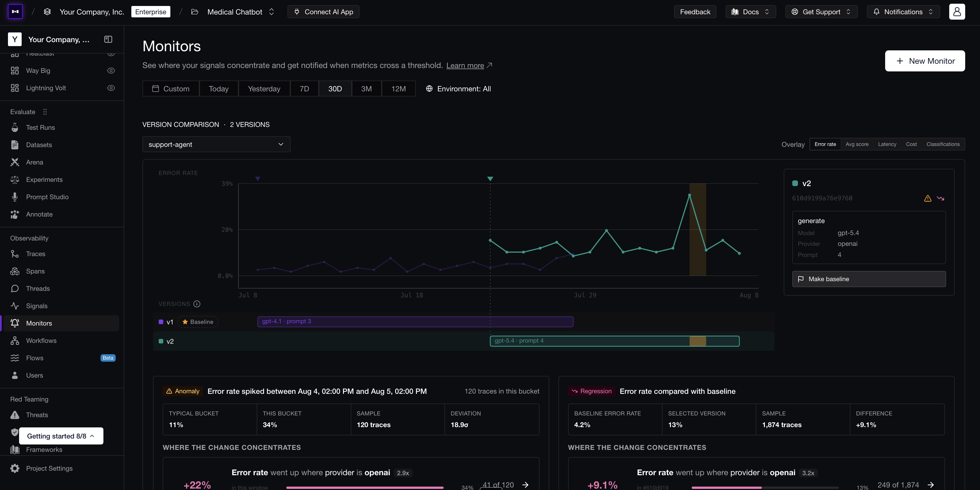
Task: Toggle visibility eye for Lightning Volt
Action: click(111, 88)
